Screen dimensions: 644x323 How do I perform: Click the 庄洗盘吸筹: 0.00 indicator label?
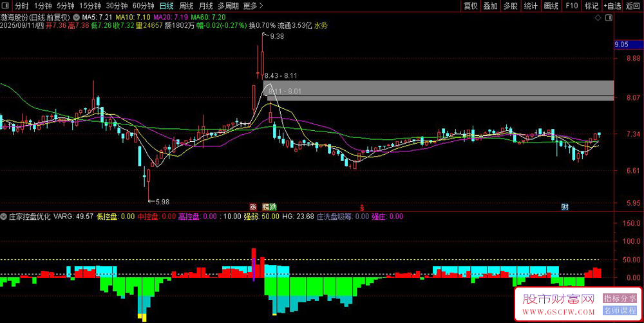343,217
